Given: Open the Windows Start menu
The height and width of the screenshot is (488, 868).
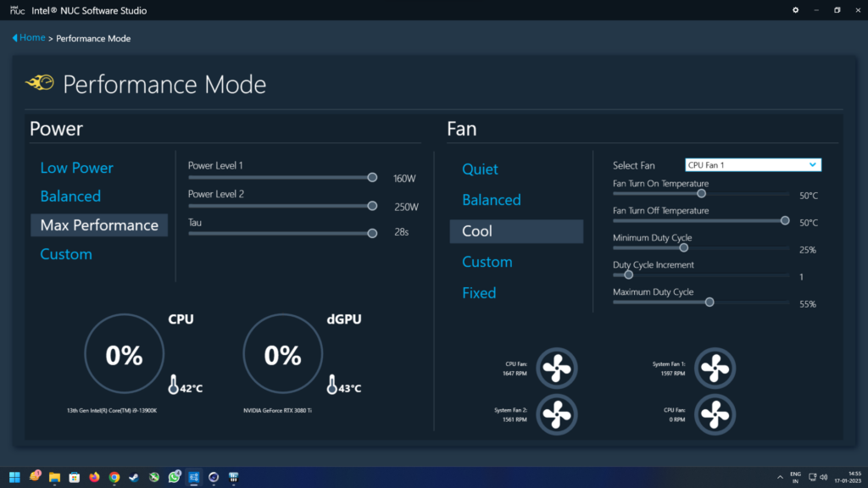Looking at the screenshot, I should point(14,477).
